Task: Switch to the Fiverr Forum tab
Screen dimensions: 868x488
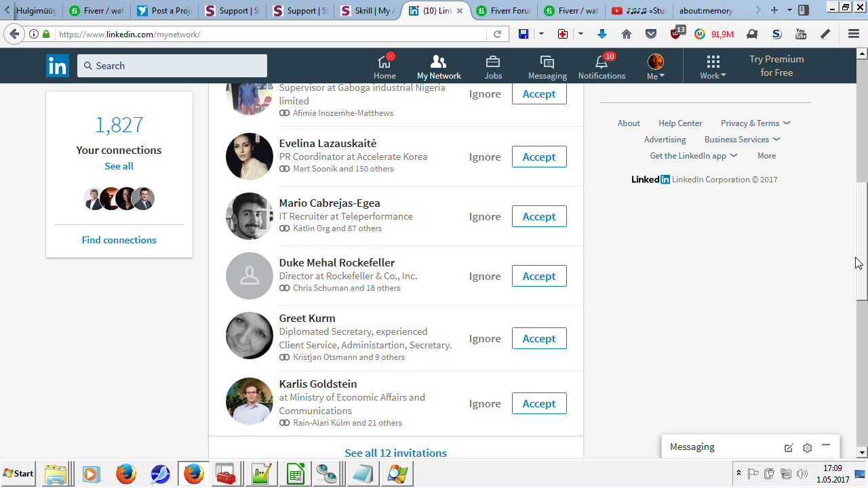Action: [x=502, y=11]
